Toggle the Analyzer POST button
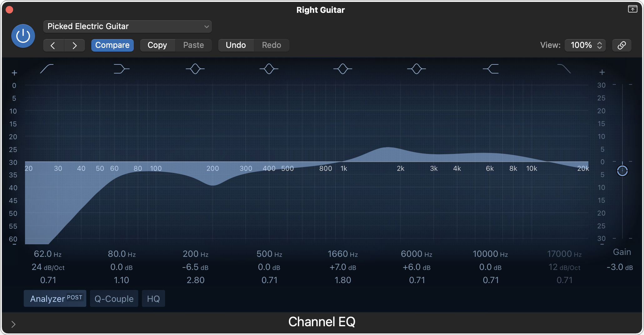 55,299
